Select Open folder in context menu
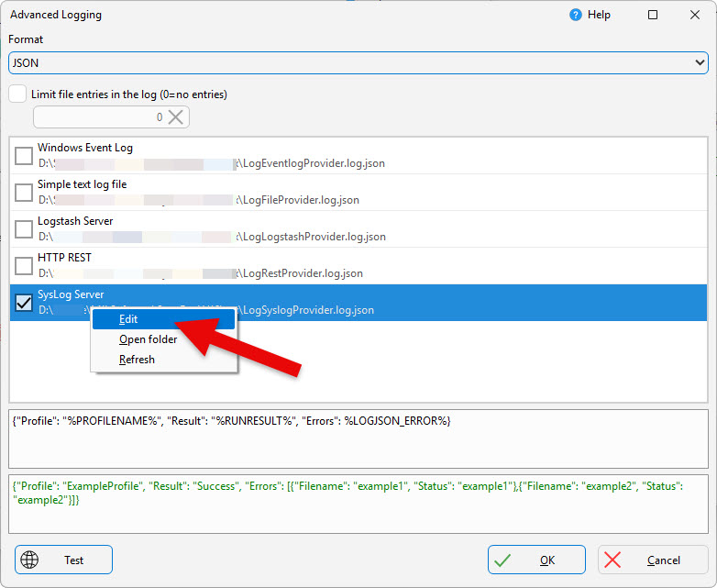 (x=148, y=339)
